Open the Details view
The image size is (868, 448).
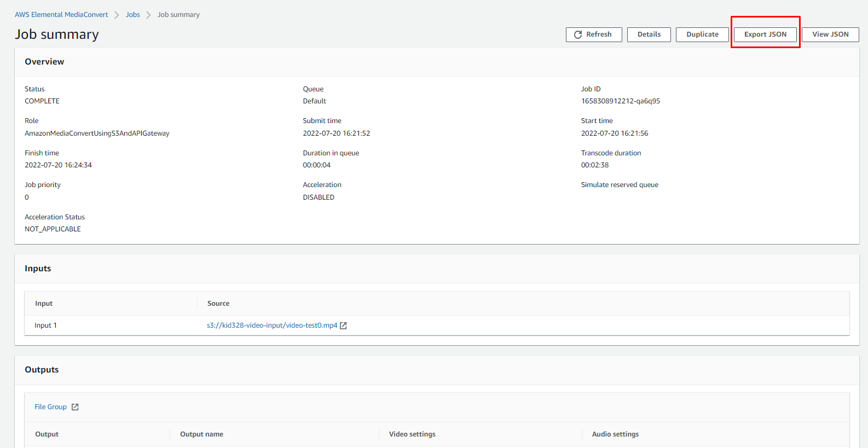click(649, 34)
